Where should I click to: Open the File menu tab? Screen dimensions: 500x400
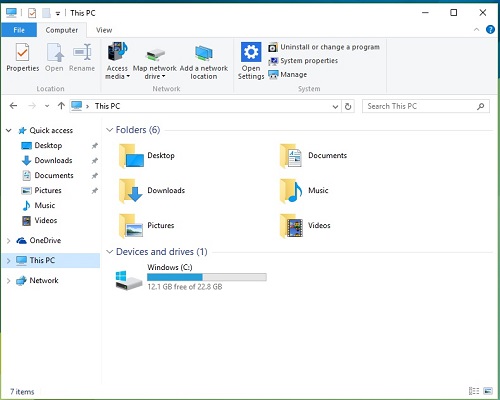pyautogui.click(x=19, y=30)
